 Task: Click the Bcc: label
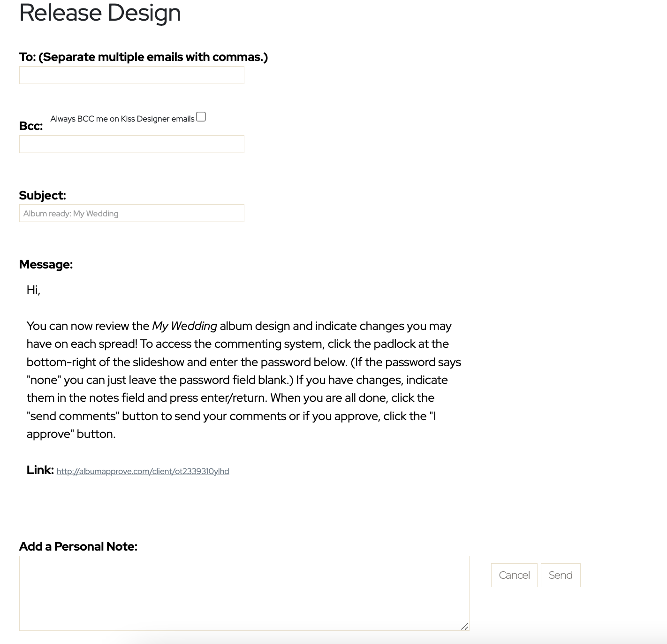[x=31, y=126]
